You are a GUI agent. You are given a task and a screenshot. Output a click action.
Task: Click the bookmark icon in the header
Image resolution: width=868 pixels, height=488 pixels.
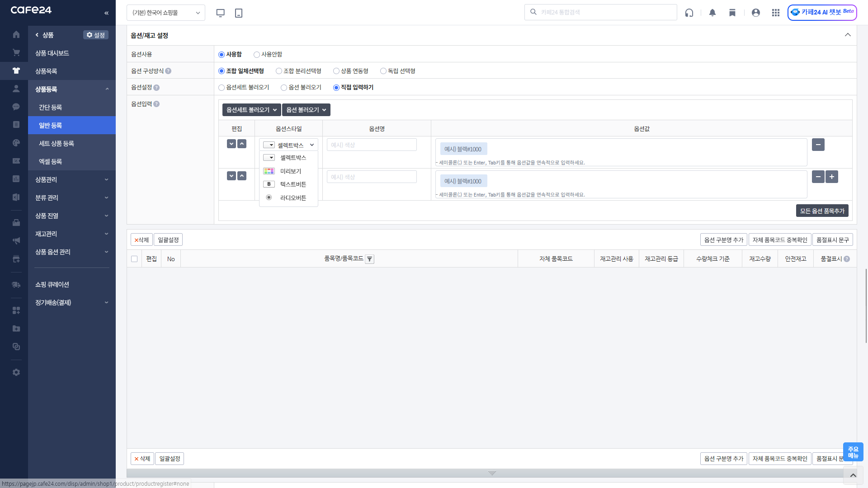click(732, 13)
